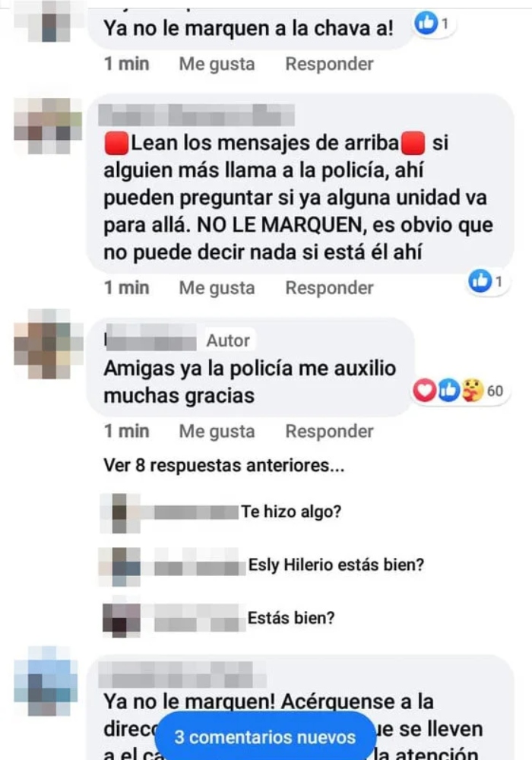Tap the blue thumbs-up on the author's comment

click(448, 391)
